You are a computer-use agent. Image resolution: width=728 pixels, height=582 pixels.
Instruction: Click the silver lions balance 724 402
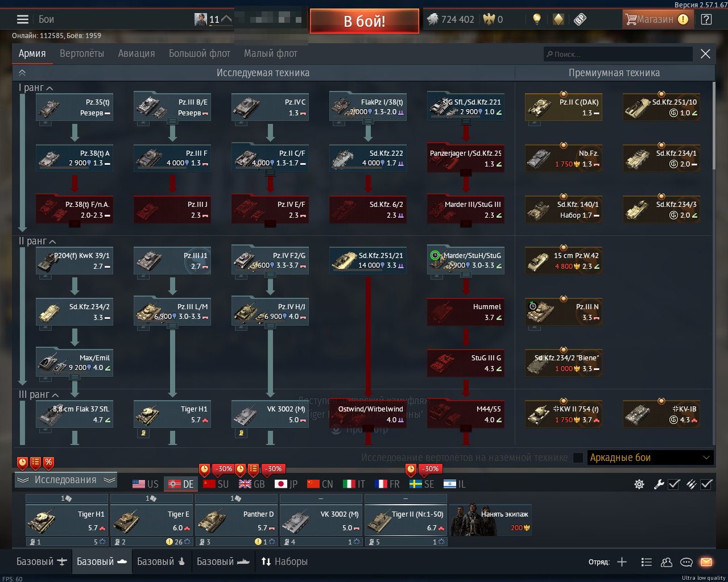coord(450,19)
